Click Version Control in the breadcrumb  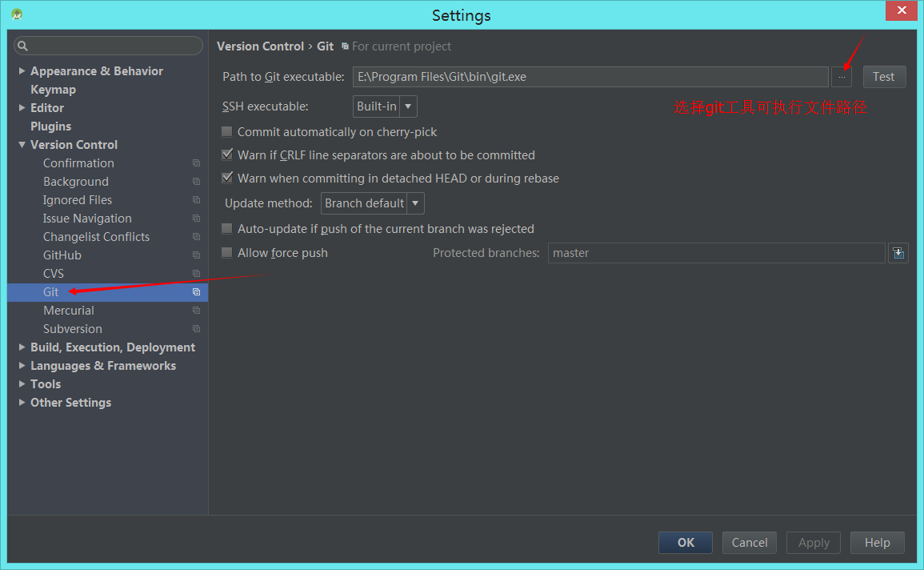[260, 46]
